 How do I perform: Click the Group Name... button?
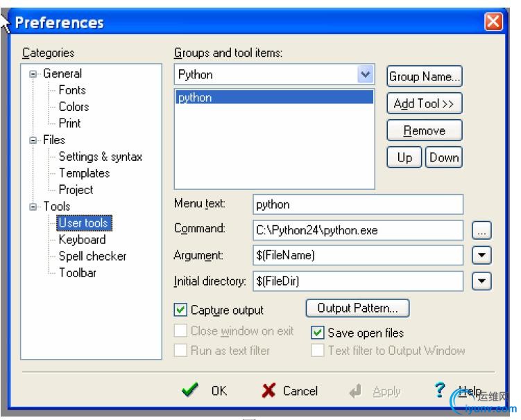point(425,76)
